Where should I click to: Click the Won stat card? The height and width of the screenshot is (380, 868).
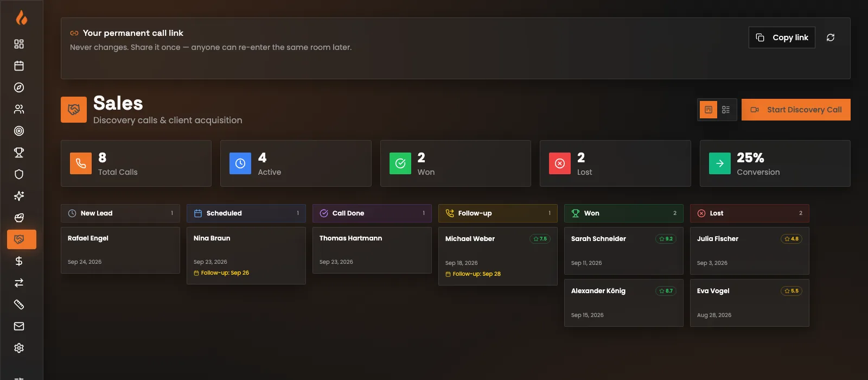(456, 163)
